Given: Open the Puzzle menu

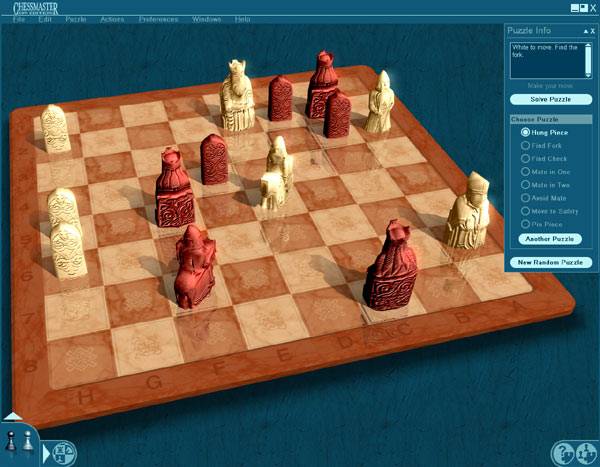Looking at the screenshot, I should click(x=75, y=19).
